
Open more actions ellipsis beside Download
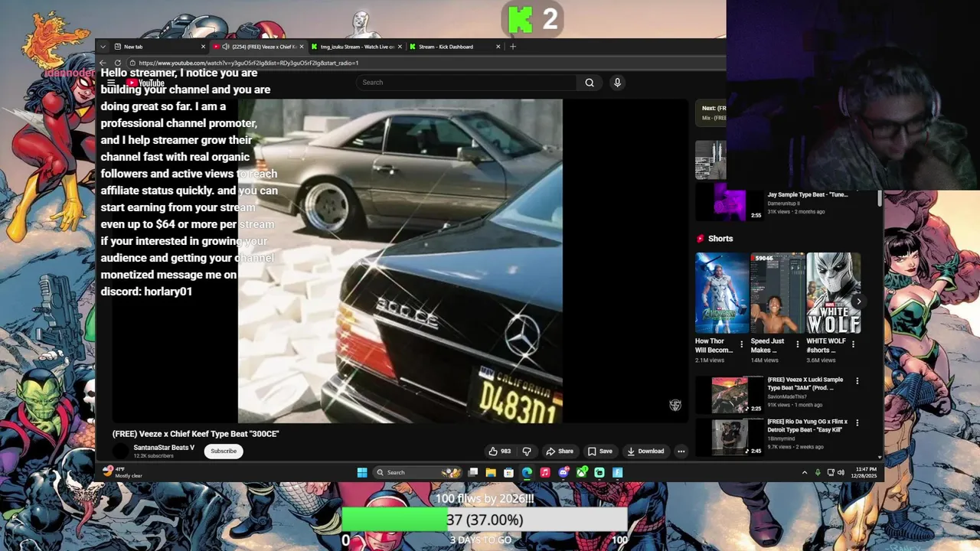(681, 451)
